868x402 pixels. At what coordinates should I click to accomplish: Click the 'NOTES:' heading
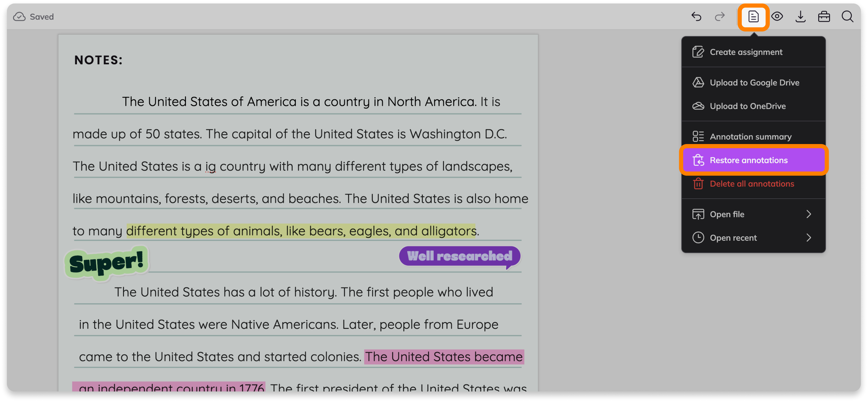pyautogui.click(x=98, y=60)
